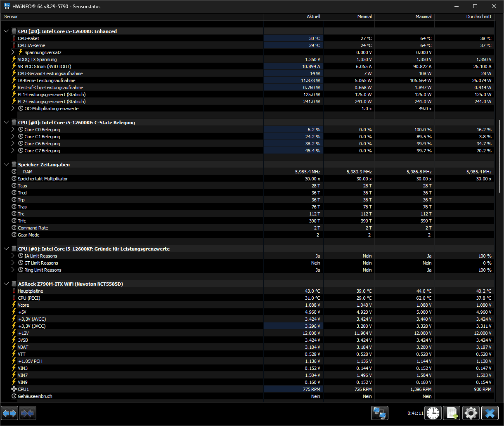Click the Sensor column header
This screenshot has height=426, width=504.
pyautogui.click(x=132, y=17)
